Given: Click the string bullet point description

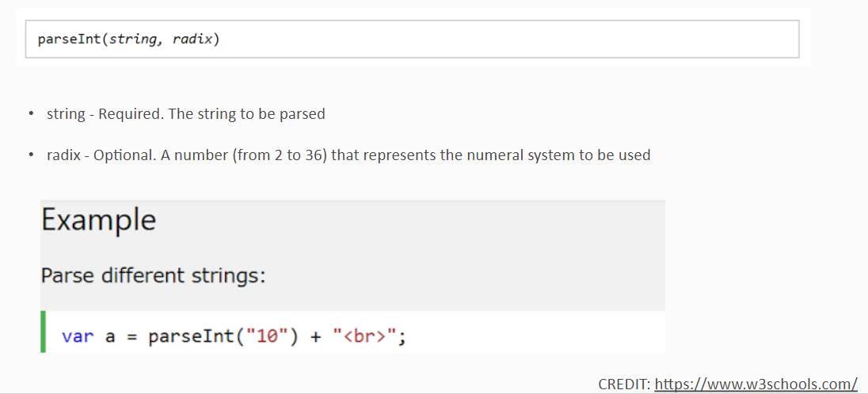Looking at the screenshot, I should tap(185, 114).
